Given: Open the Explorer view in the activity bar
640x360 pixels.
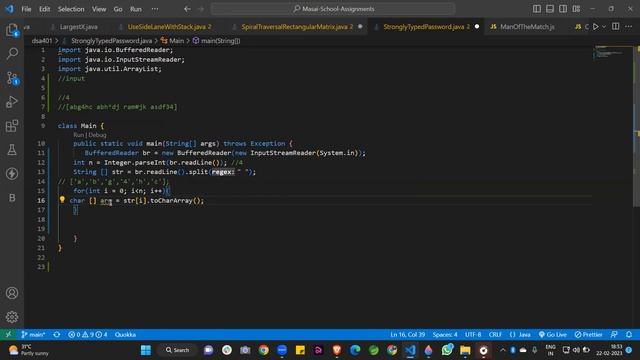Looking at the screenshot, I should tap(12, 30).
